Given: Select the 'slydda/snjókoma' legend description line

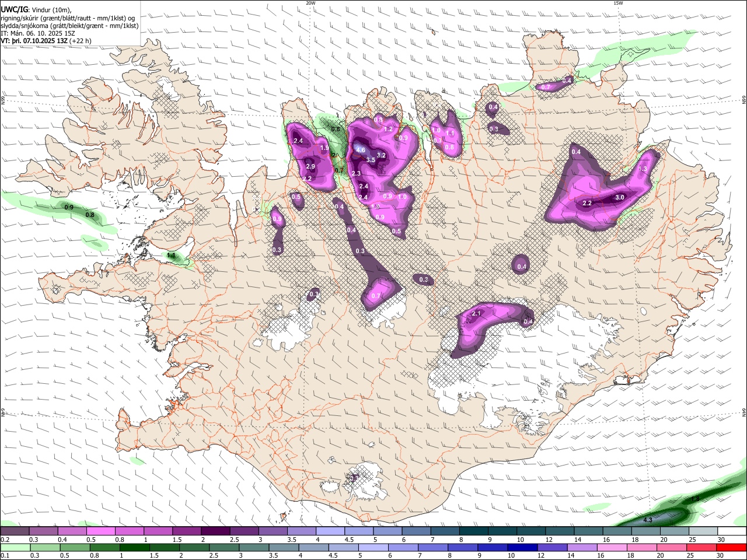Looking at the screenshot, I should click(69, 26).
